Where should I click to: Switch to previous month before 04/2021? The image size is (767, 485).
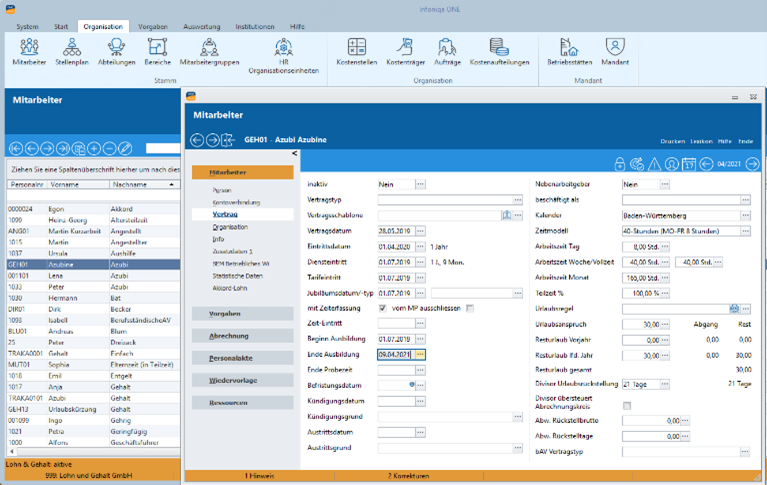[706, 164]
